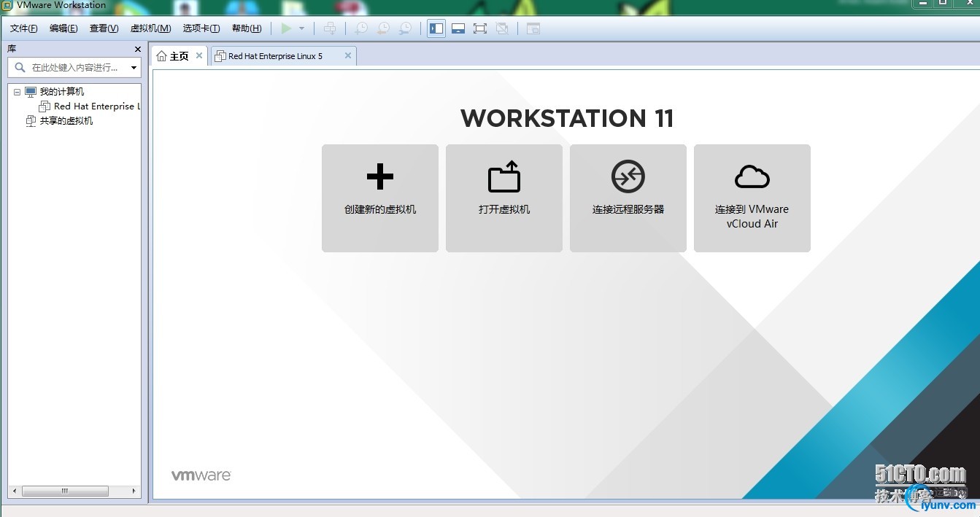Click the send Ctrl+Alt+Del toolbar icon

[330, 28]
